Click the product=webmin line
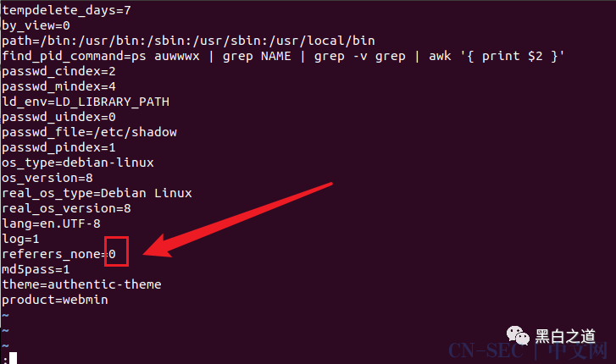Viewport: 616px width, 364px height. pyautogui.click(x=55, y=300)
